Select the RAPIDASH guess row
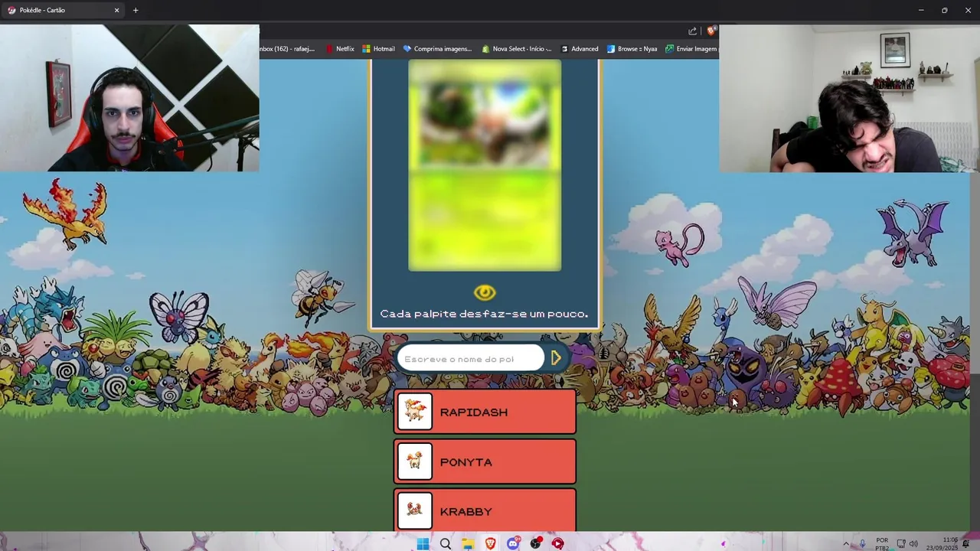The image size is (980, 551). [485, 412]
